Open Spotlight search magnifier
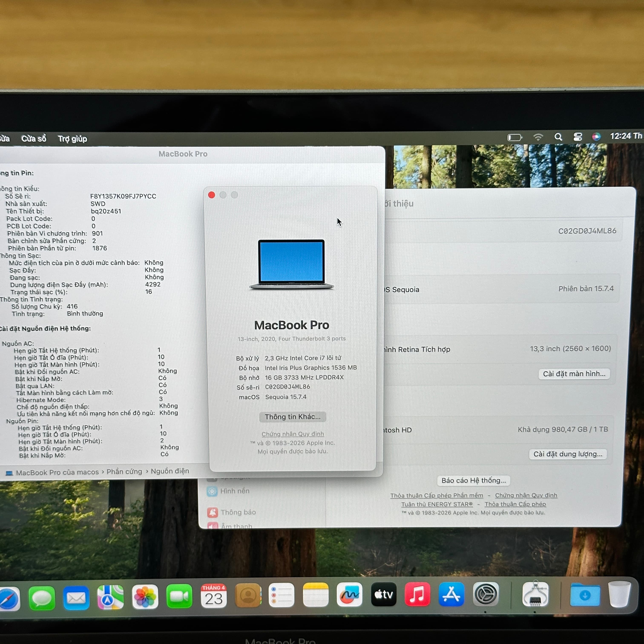 [x=558, y=137]
